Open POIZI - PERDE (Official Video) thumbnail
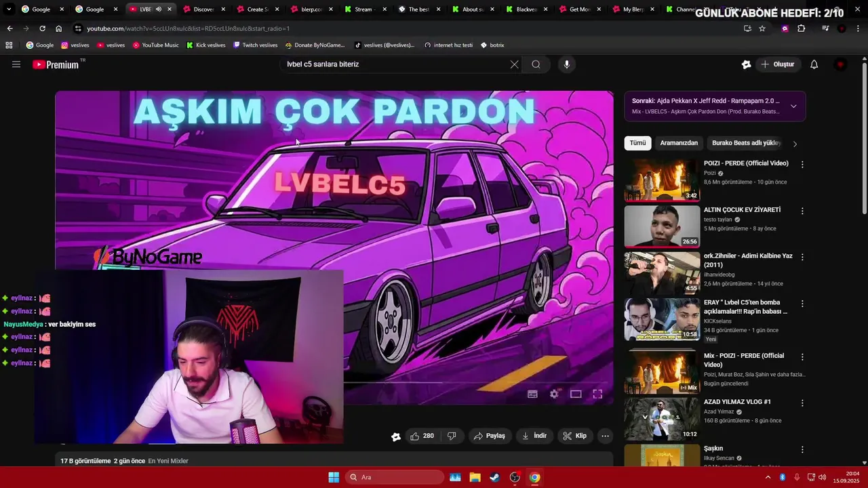 tap(662, 180)
